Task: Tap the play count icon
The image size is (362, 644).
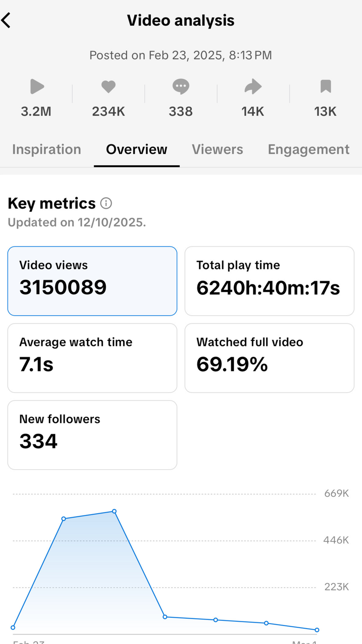Action: click(x=37, y=87)
